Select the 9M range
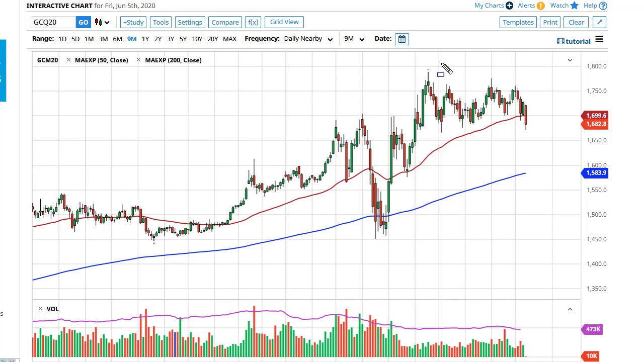 tap(132, 39)
